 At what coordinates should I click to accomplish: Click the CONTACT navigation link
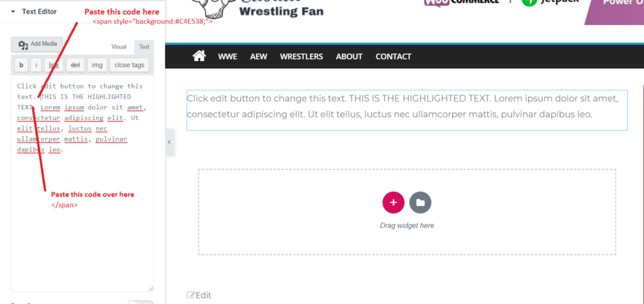click(x=394, y=57)
